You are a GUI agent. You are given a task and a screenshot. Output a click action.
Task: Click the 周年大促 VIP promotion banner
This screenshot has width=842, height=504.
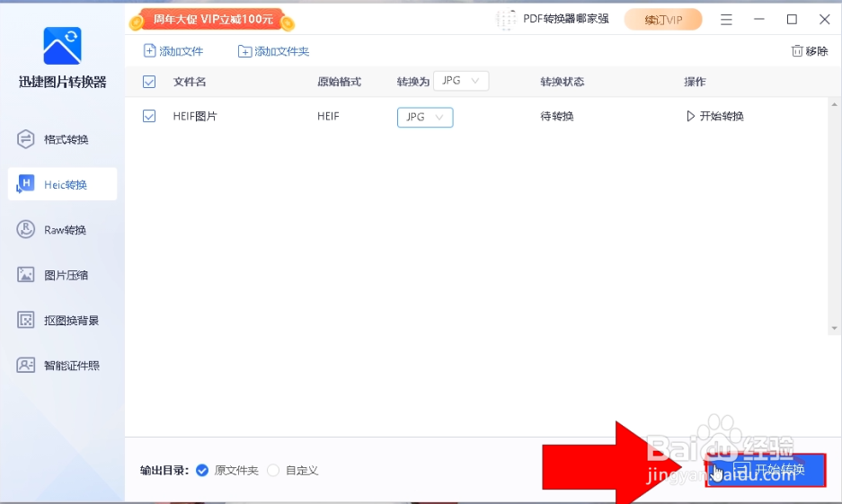pyautogui.click(x=211, y=20)
